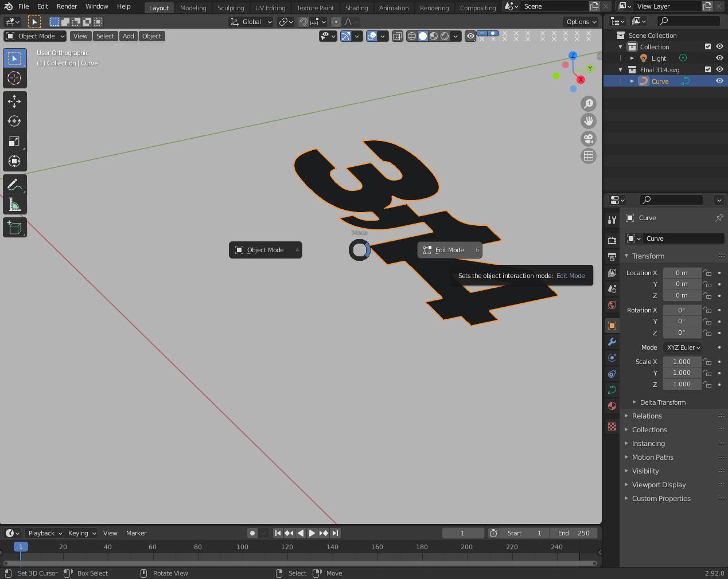
Task: Open the World properties tab
Action: [x=612, y=304]
